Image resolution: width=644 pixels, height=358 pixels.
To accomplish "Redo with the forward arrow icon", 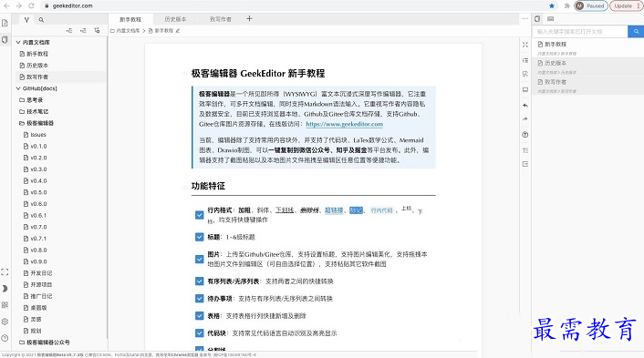I will 525,119.
